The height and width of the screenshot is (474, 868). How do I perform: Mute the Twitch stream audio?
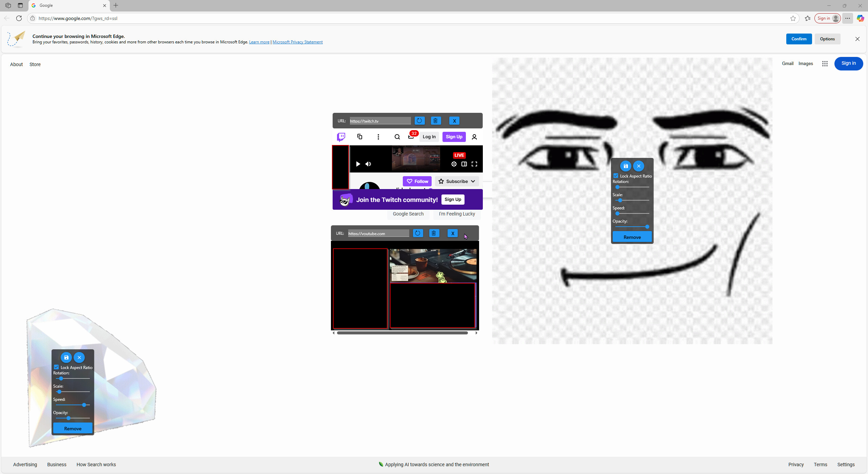pos(368,164)
